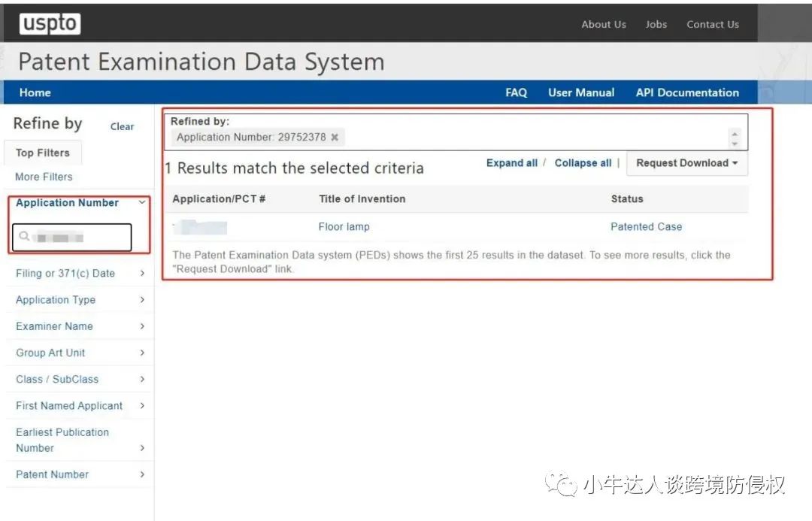Expand the Application Type filter
The width and height of the screenshot is (812, 521).
[x=142, y=300]
